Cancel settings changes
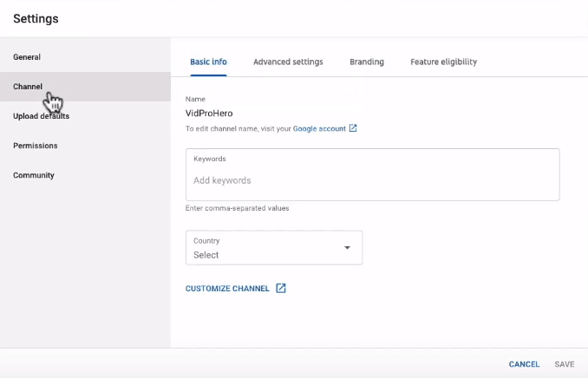The image size is (588, 378). coord(524,364)
